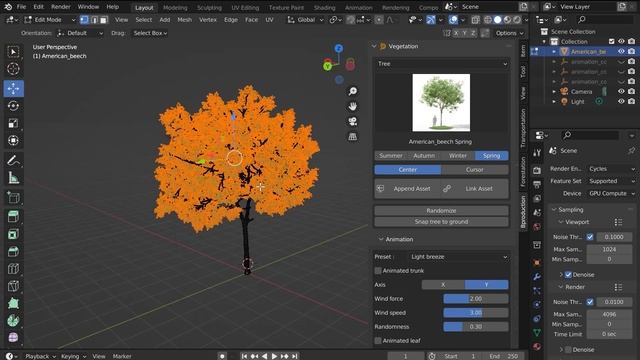Viewport: 640px width, 360px height.
Task: Adjust the Randomness slider
Action: coord(476,327)
